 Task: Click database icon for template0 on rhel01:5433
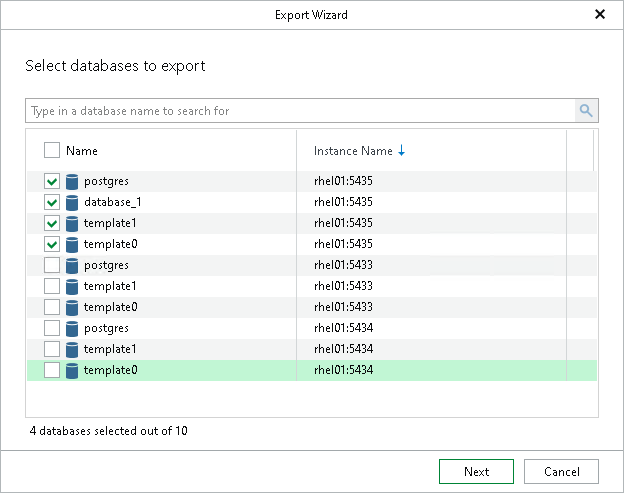pyautogui.click(x=72, y=307)
